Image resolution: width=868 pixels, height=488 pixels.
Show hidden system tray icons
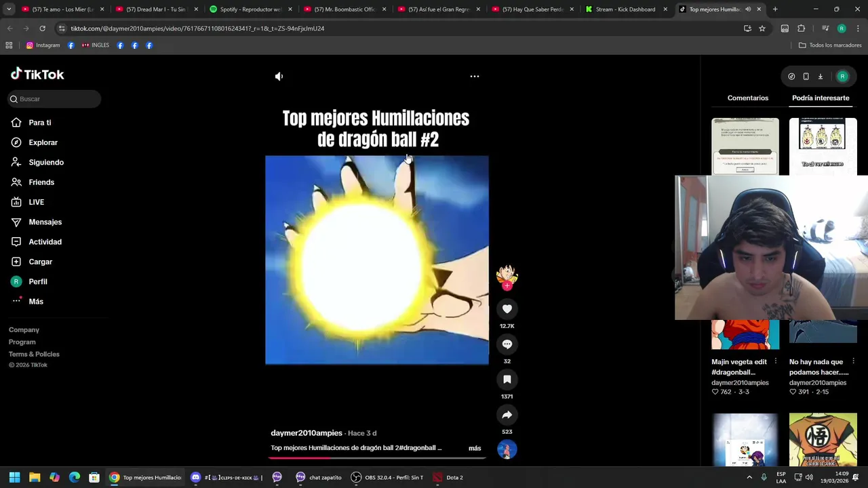(750, 478)
